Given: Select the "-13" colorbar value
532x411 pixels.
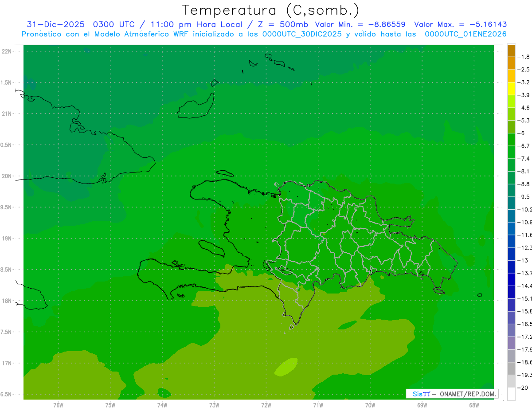Looking at the screenshot, I should (523, 260).
